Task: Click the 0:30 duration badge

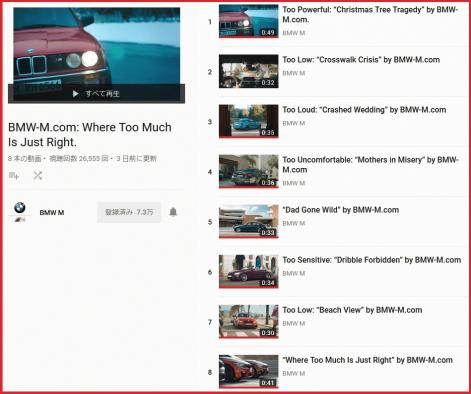Action: pyautogui.click(x=268, y=333)
